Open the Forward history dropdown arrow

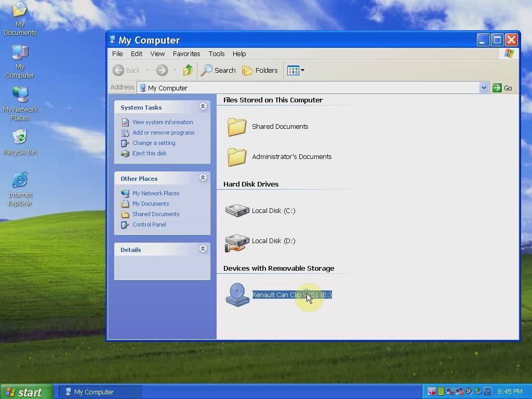coord(175,70)
